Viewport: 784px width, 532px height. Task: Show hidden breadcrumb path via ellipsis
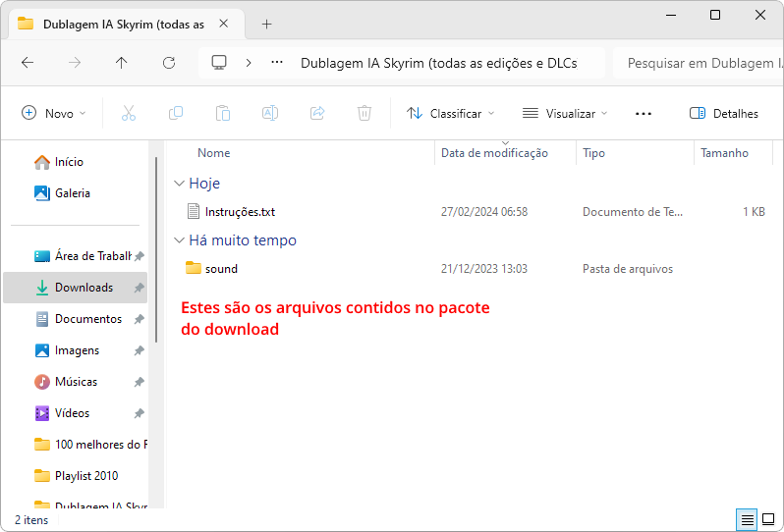tap(277, 63)
